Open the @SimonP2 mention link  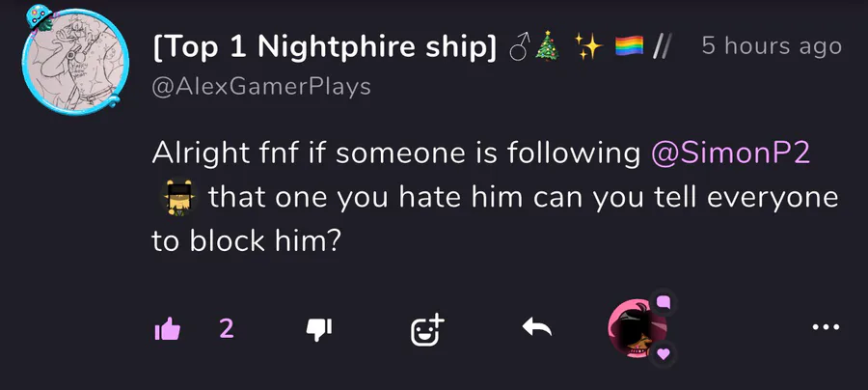(x=731, y=153)
